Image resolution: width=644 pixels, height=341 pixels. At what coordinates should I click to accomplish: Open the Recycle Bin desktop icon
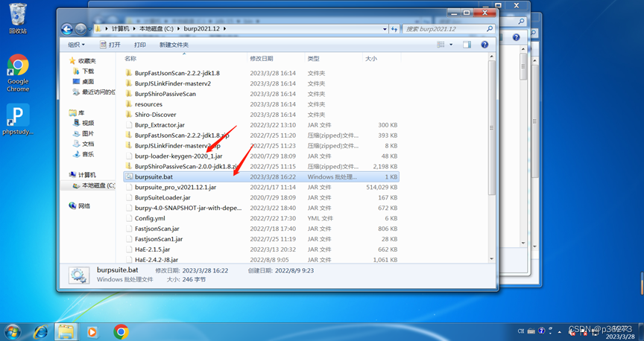[x=18, y=19]
